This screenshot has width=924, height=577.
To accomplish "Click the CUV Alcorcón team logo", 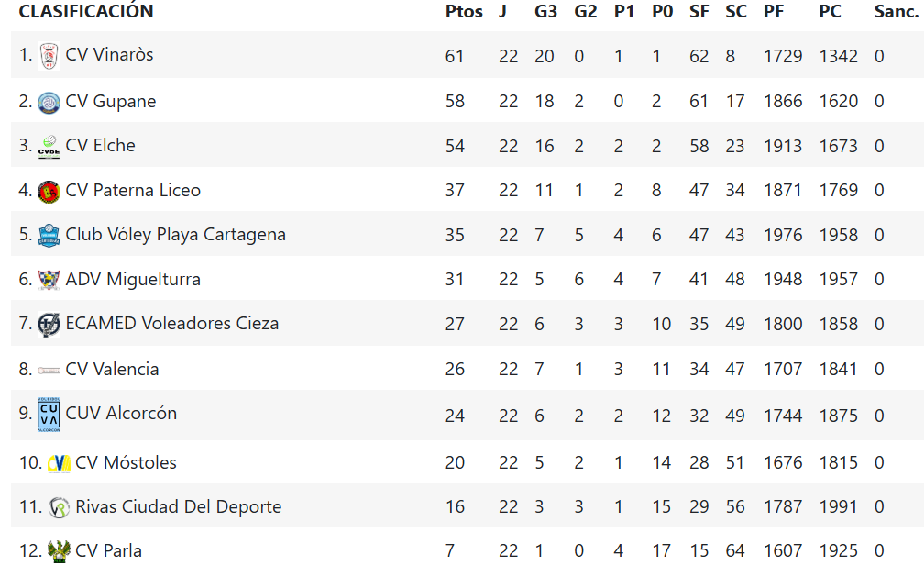I will (x=49, y=415).
